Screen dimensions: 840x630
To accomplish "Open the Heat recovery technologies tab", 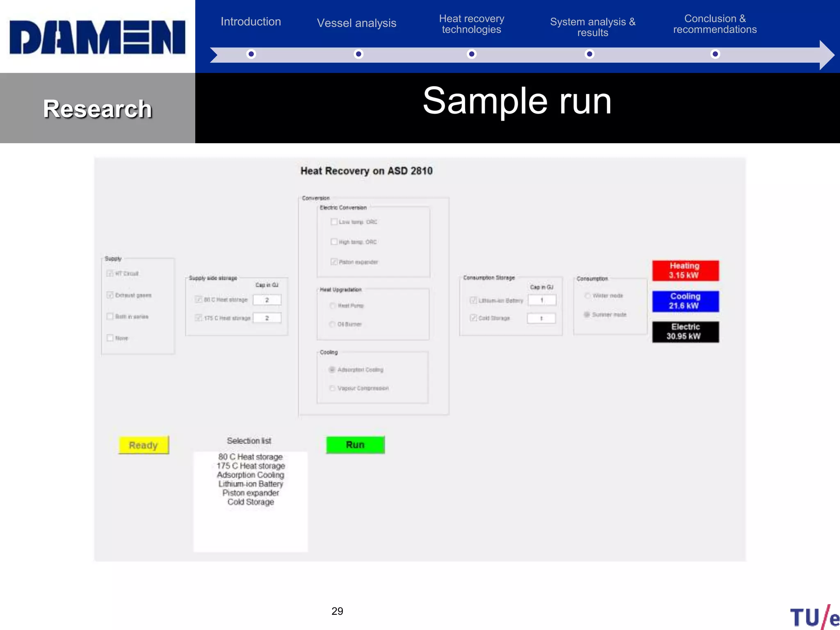I will pyautogui.click(x=472, y=24).
